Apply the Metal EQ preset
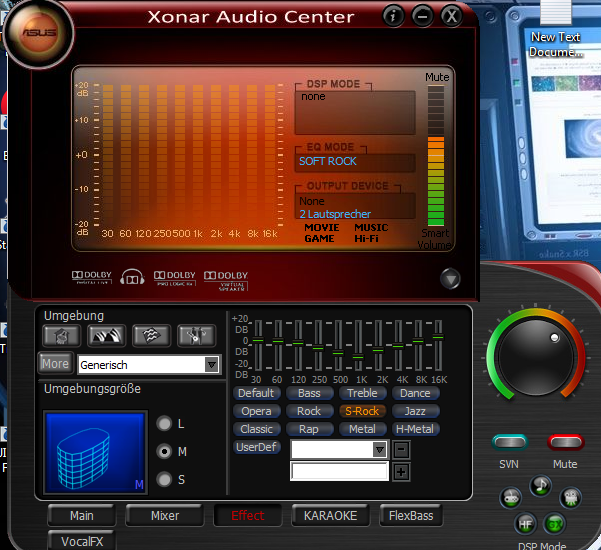The width and height of the screenshot is (601, 550). click(x=362, y=429)
